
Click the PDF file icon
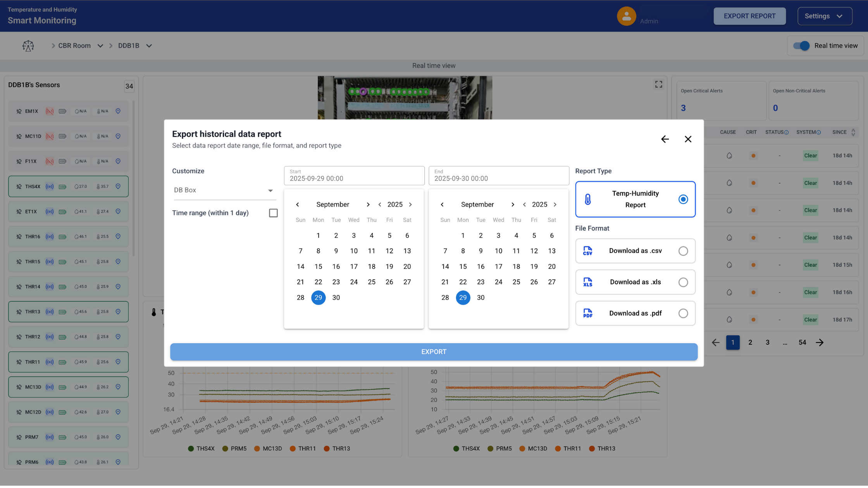[587, 313]
